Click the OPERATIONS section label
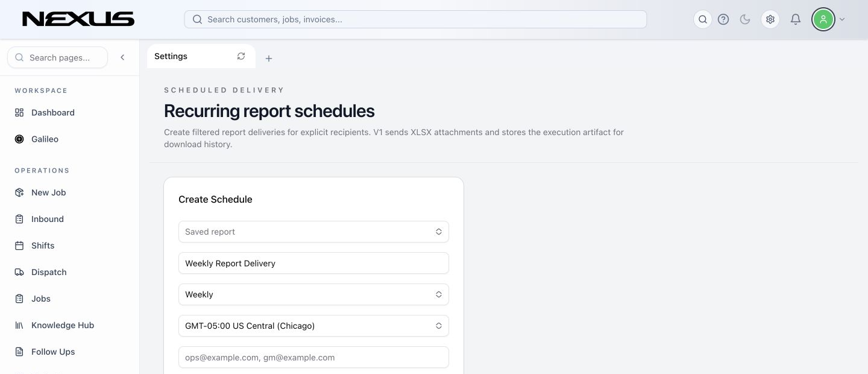 point(42,171)
